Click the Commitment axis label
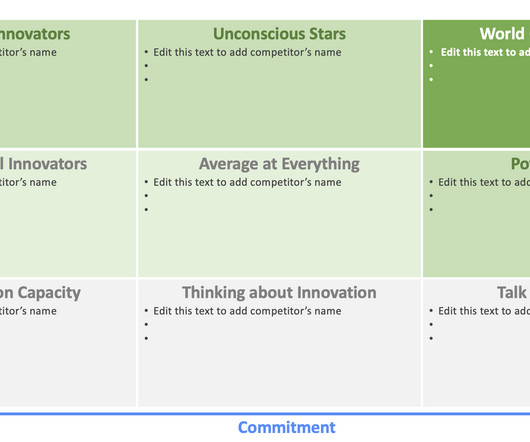 click(x=287, y=427)
